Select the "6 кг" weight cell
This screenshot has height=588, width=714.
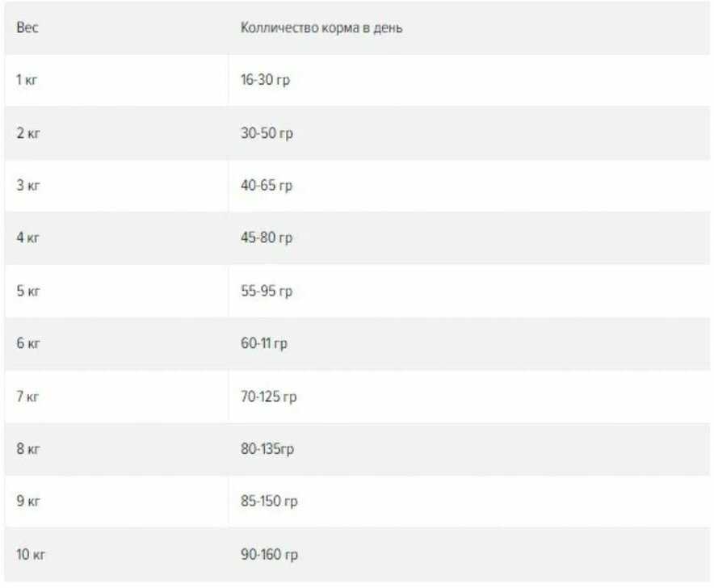point(27,343)
